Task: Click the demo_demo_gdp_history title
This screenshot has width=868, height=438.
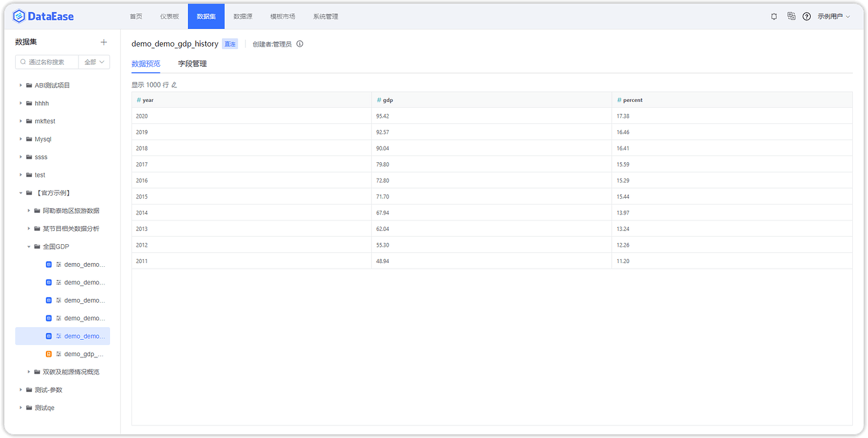Action: [175, 44]
